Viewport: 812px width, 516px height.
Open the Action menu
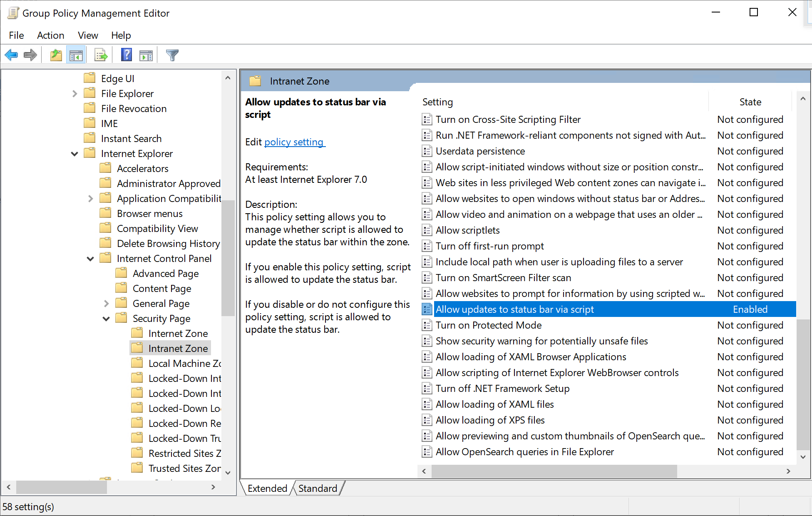(x=50, y=35)
